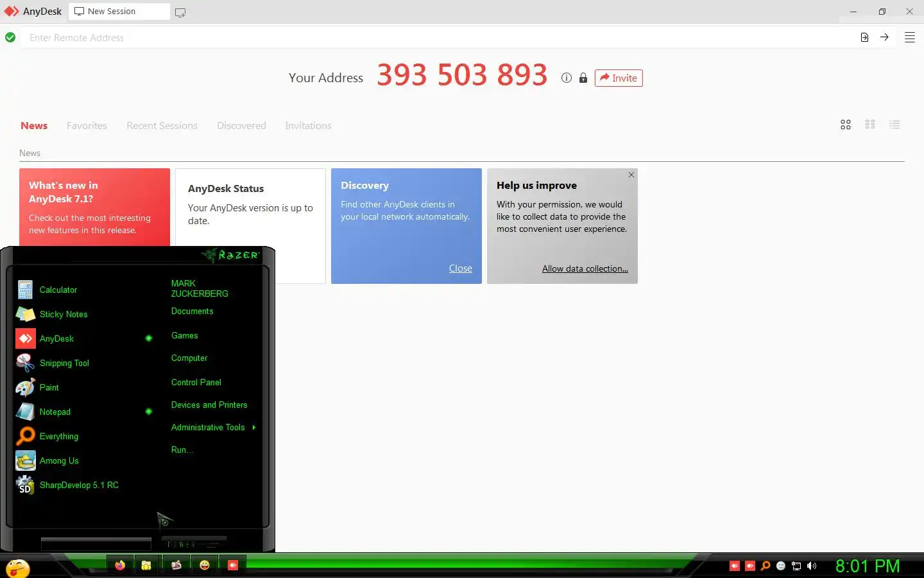Image resolution: width=924 pixels, height=578 pixels.
Task: Select the New Session tab
Action: 119,12
